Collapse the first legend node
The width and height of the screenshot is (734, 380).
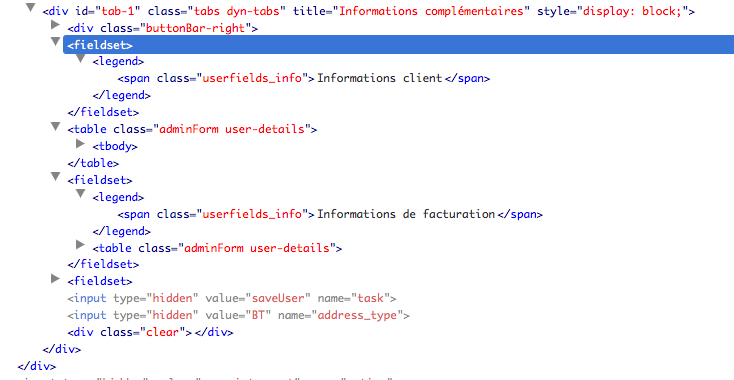81,59
